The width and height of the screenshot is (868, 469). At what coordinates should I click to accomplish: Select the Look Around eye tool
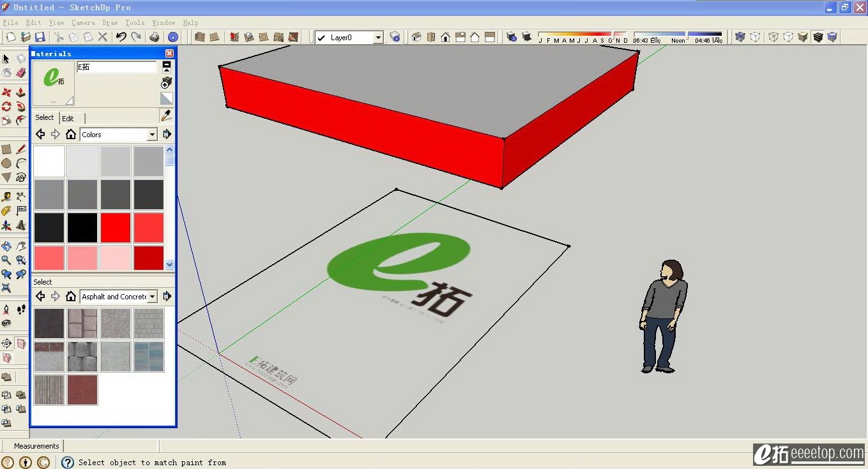click(6, 324)
